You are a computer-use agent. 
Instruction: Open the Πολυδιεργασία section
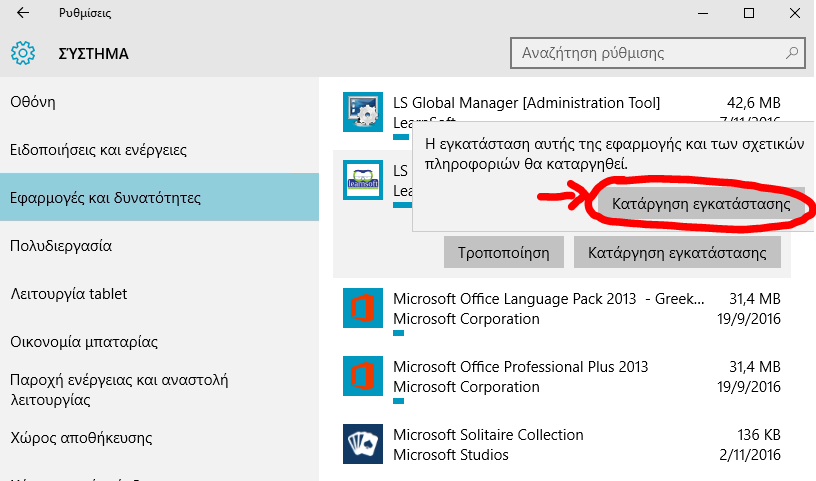60,246
